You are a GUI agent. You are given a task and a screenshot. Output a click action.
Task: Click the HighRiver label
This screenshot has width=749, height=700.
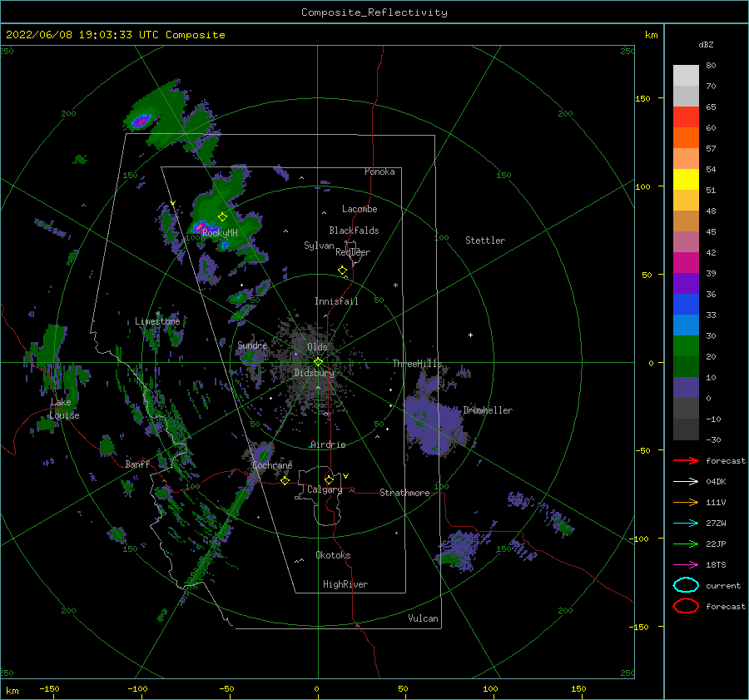pos(345,584)
